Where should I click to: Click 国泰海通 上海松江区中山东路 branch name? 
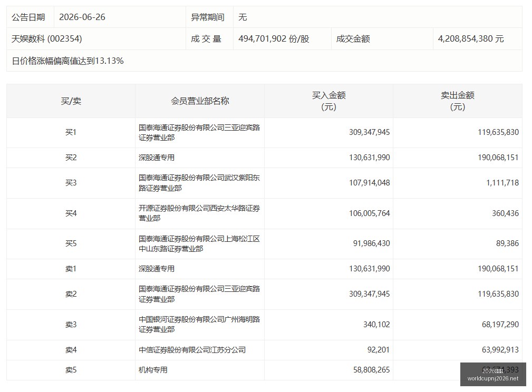tap(199, 243)
